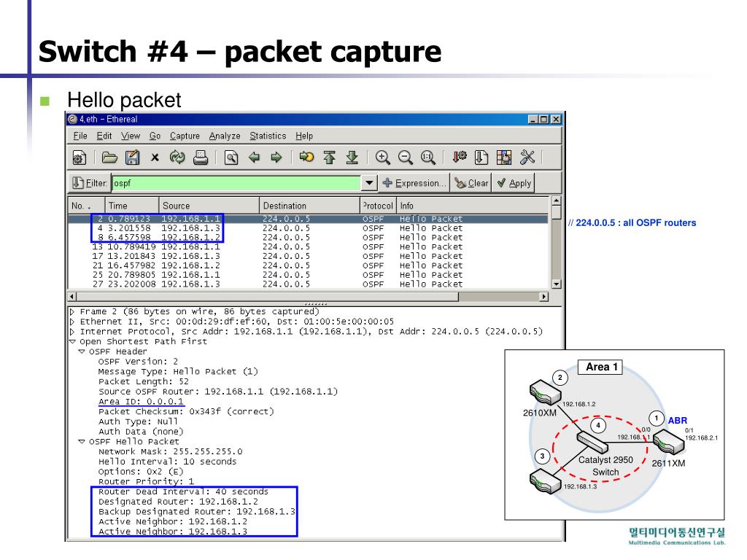Click horizontal scrollbar right arrow
Image resolution: width=747 pixels, height=560 pixels.
pyautogui.click(x=543, y=297)
